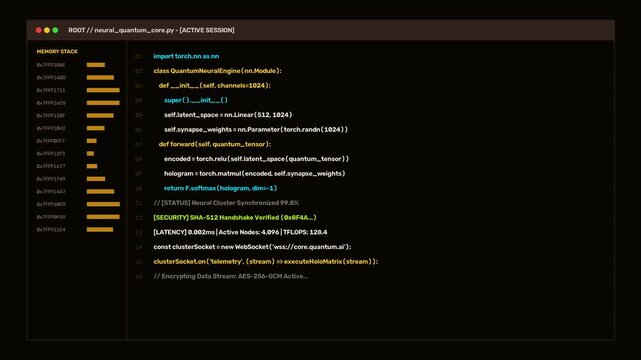Click the '[LATENCY] 0.002ms' status line
This screenshot has height=360, width=641.
point(240,233)
